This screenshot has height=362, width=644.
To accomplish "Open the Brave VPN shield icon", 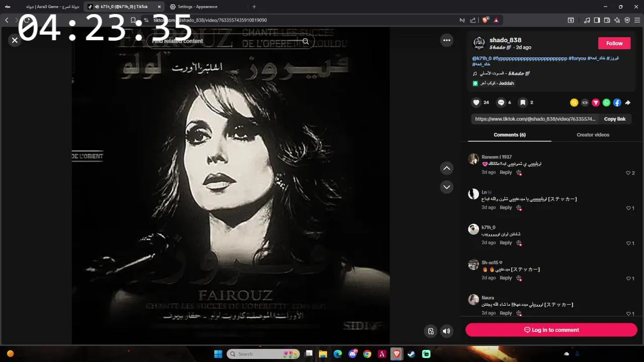I will click(x=627, y=20).
